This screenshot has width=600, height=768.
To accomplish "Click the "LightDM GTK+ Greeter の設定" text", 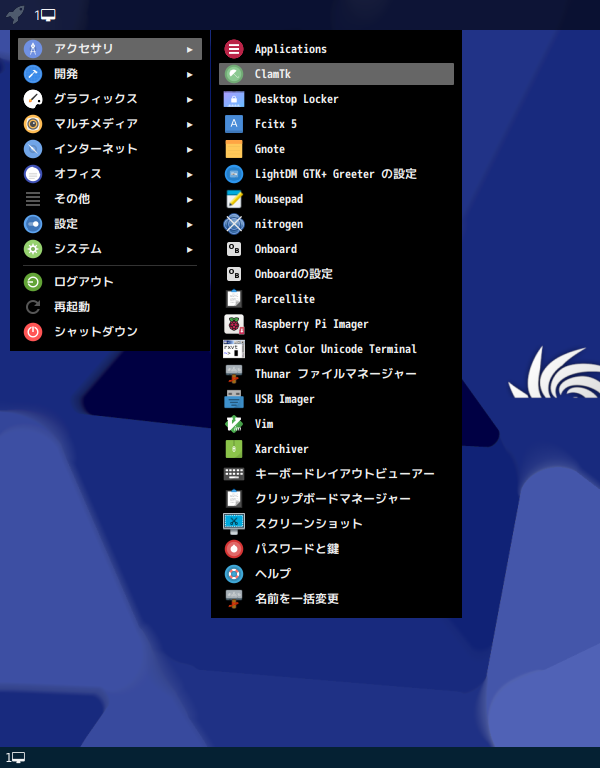I will click(336, 174).
